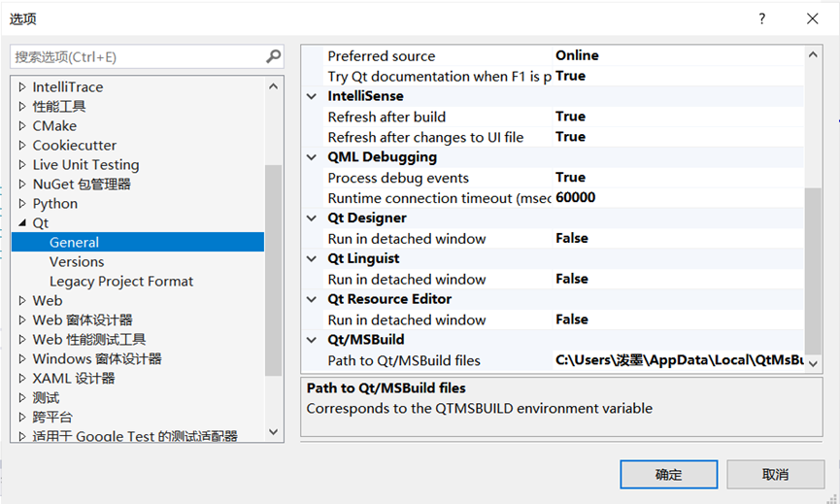Click tree scrollbar down arrow
Image resolution: width=840 pixels, height=504 pixels.
(x=273, y=432)
